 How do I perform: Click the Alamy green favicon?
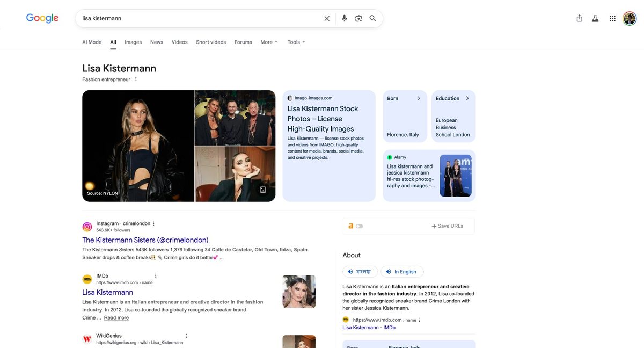tap(390, 157)
